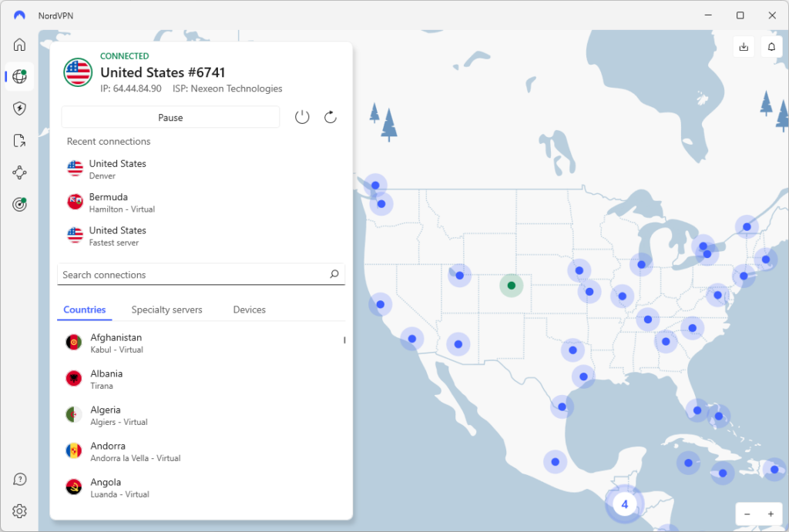789x532 pixels.
Task: Click the Albania flag icon
Action: pos(74,379)
